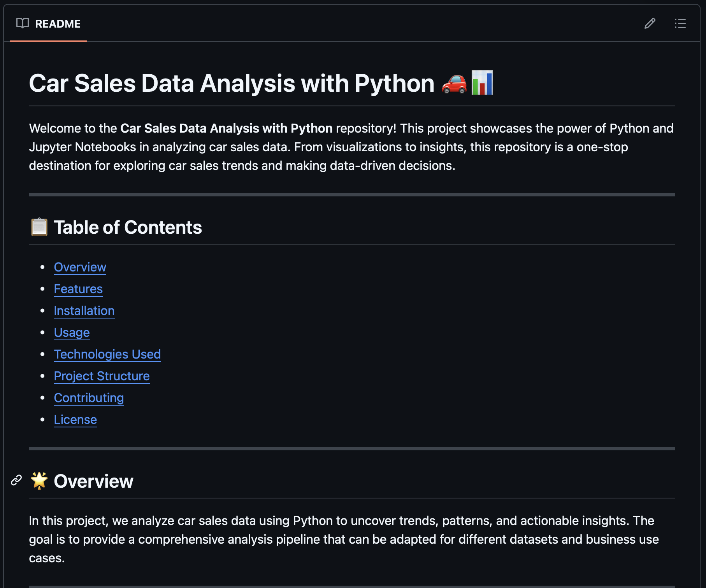The height and width of the screenshot is (588, 706).
Task: Click the horizontal scrollbar at the bottom
Action: (x=350, y=585)
